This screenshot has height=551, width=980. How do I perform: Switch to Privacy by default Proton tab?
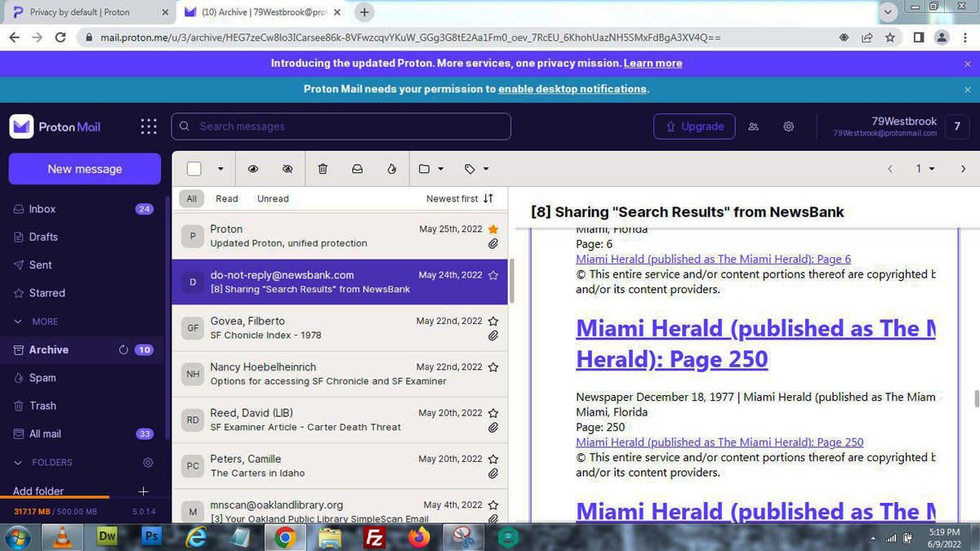pyautogui.click(x=90, y=12)
